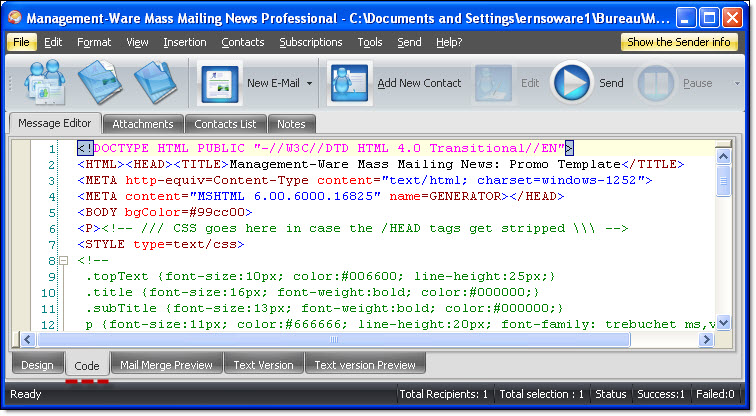Click horizontal scrollbar left arrow
The height and width of the screenshot is (416, 756).
pyautogui.click(x=27, y=340)
